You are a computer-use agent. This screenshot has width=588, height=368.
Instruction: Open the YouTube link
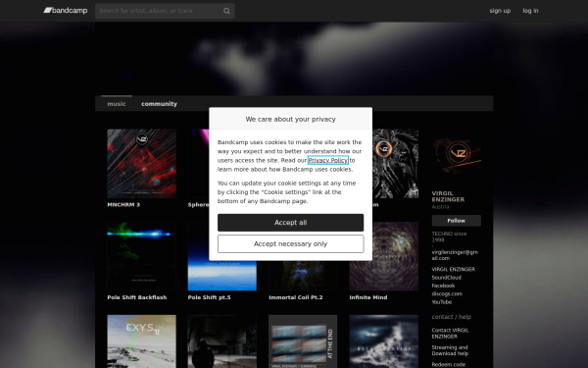pos(442,302)
